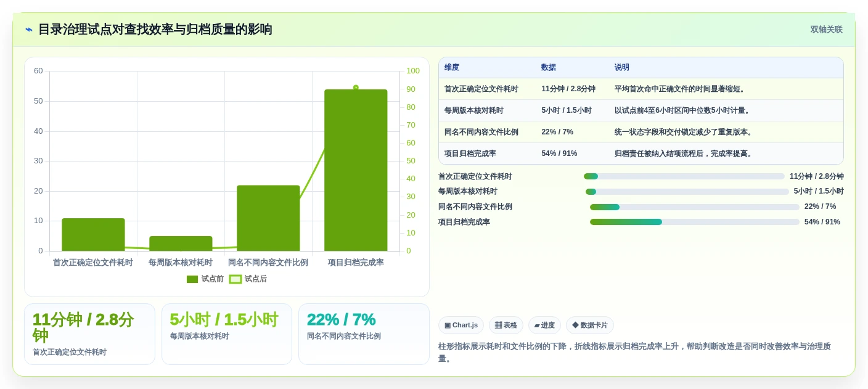Open the 5小时 / 1.5小时 data card
The image size is (868, 389).
[x=227, y=334]
